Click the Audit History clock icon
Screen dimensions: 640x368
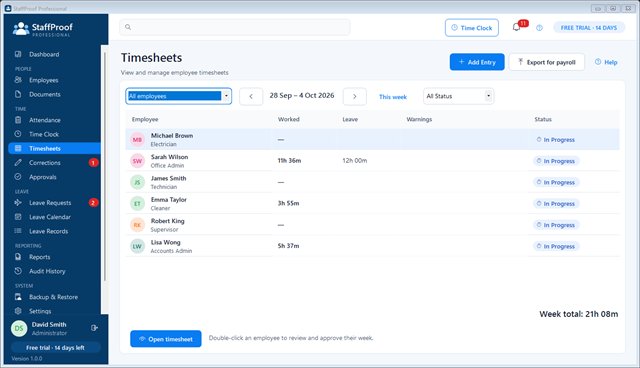18,271
